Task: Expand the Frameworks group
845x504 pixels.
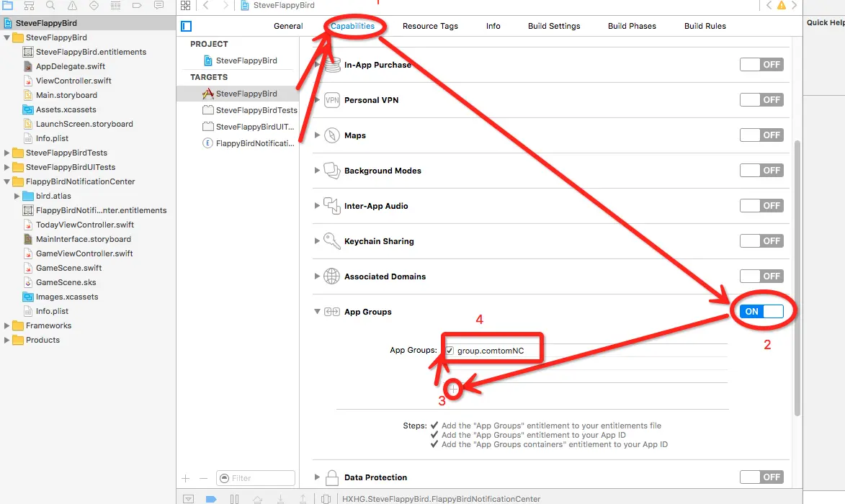Action: 6,325
